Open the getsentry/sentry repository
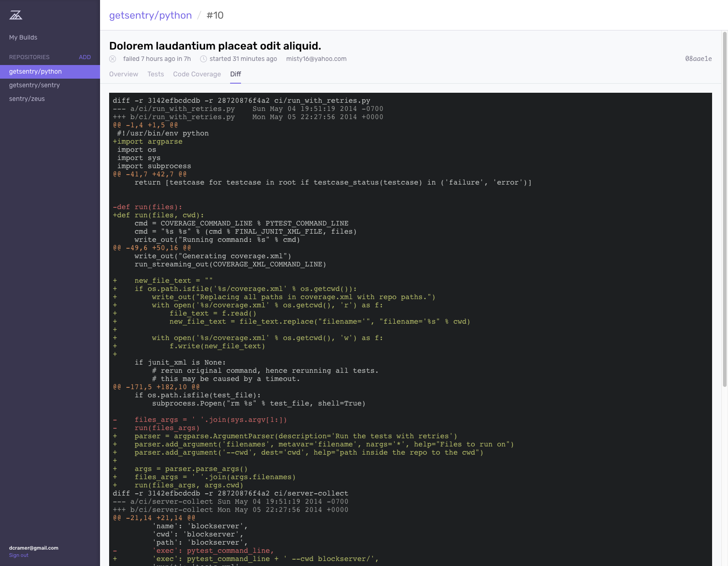 click(x=35, y=85)
